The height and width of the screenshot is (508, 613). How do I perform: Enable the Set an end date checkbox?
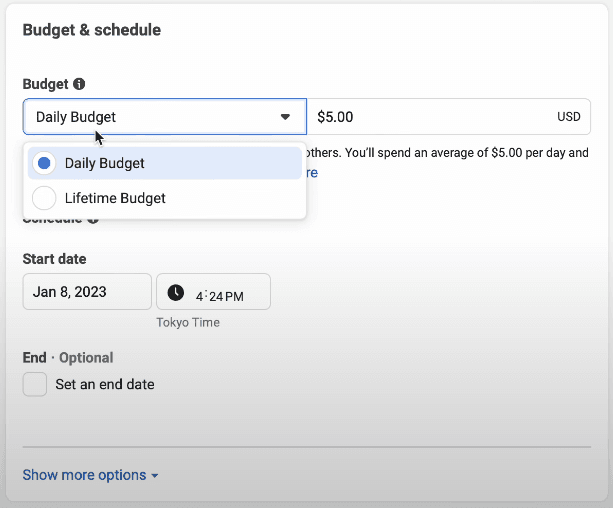point(35,384)
